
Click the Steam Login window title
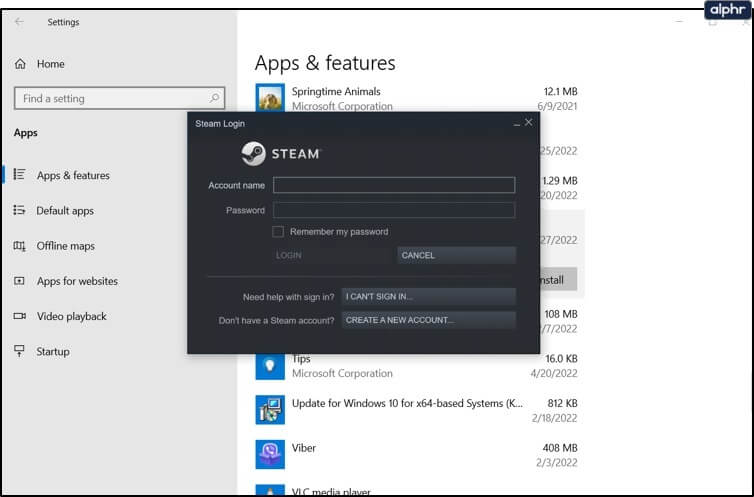(220, 124)
